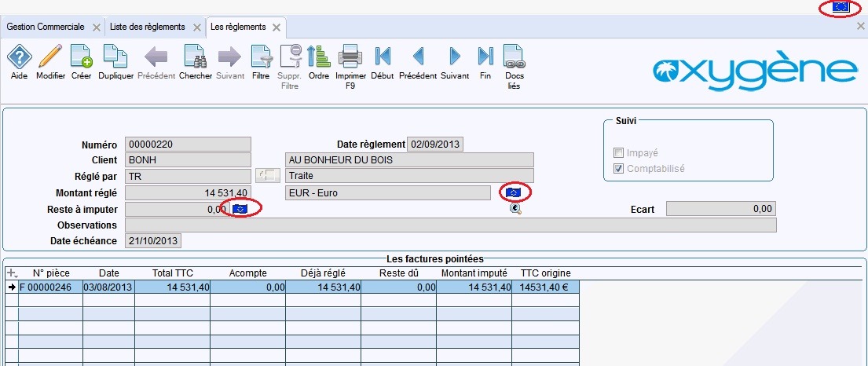Viewport: 868px width, 366px height.
Task: Click the Date column header
Action: point(109,273)
